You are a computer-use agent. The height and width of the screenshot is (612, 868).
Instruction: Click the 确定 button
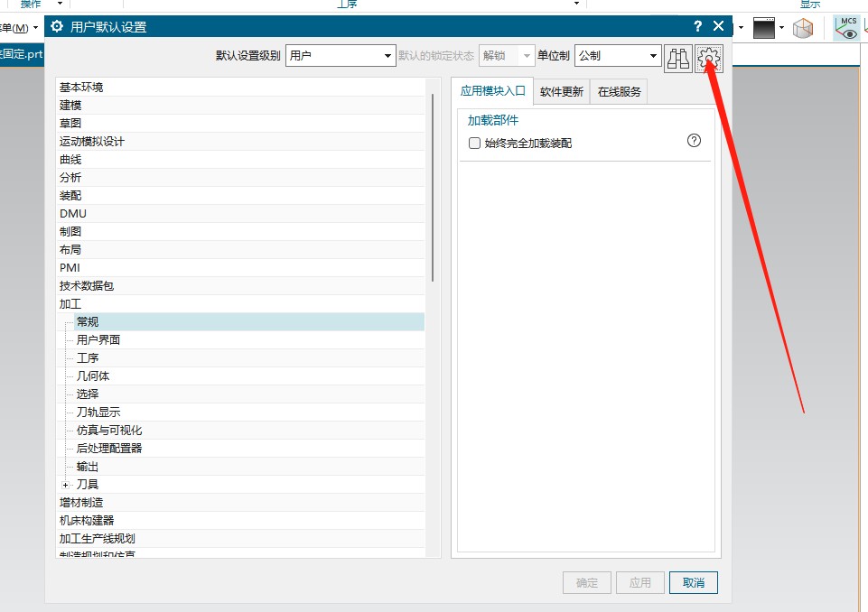click(587, 583)
